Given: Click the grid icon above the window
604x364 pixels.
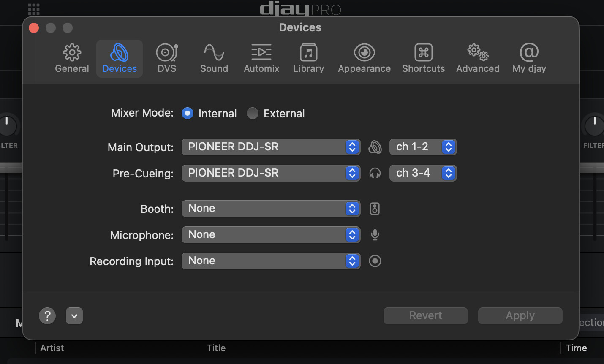Looking at the screenshot, I should click(x=34, y=9).
